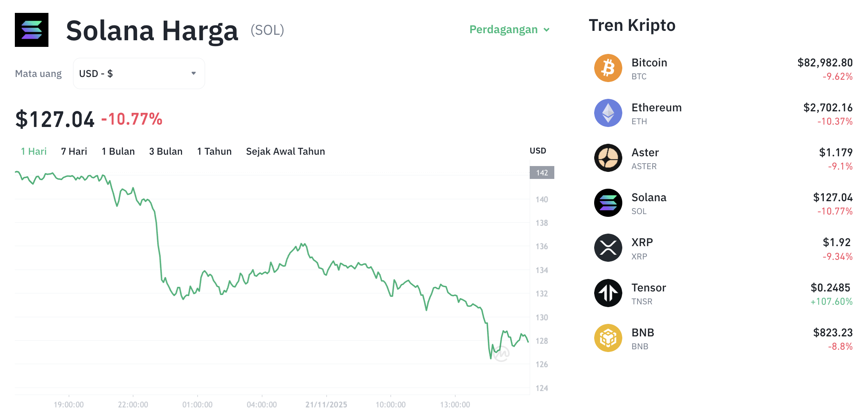Switch to the 1 Tahun timeframe
Image resolution: width=868 pixels, height=411 pixels.
(214, 151)
